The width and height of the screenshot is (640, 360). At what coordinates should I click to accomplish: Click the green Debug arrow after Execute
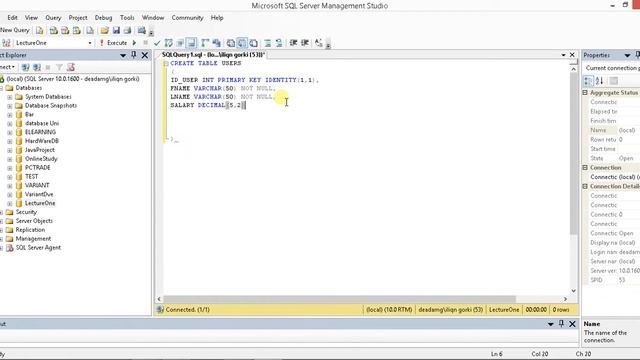(134, 43)
